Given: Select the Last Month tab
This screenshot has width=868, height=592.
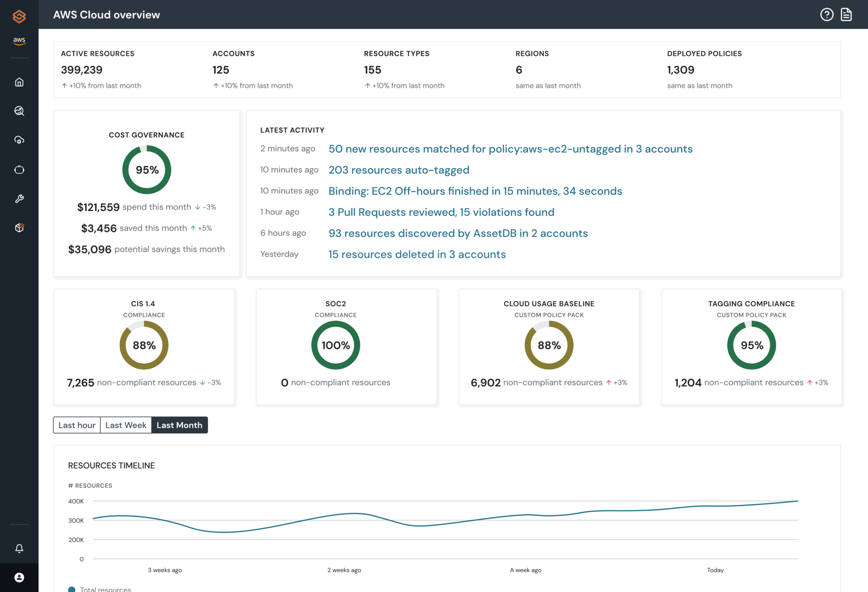Looking at the screenshot, I should pyautogui.click(x=179, y=425).
